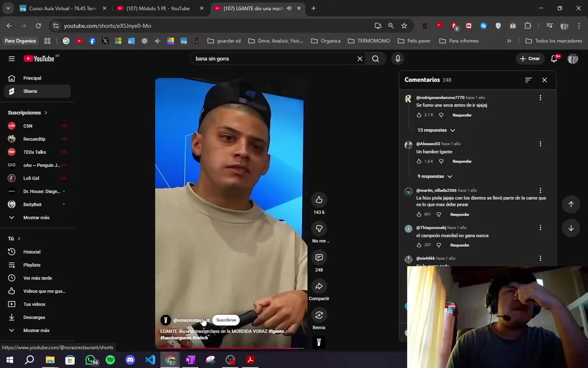Like the comment by @Thiagooocabj
588x368 pixels.
coord(419,245)
